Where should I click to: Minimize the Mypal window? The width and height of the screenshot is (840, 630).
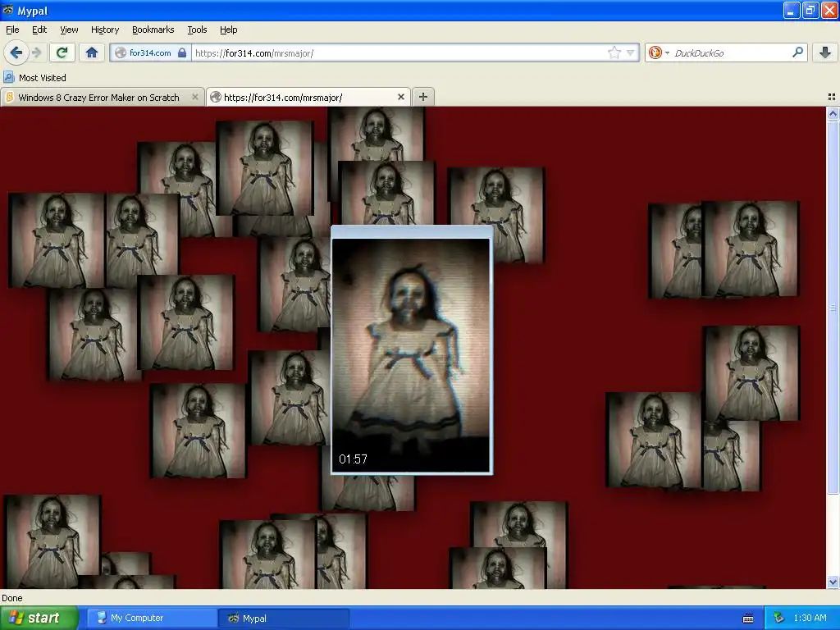(x=792, y=10)
